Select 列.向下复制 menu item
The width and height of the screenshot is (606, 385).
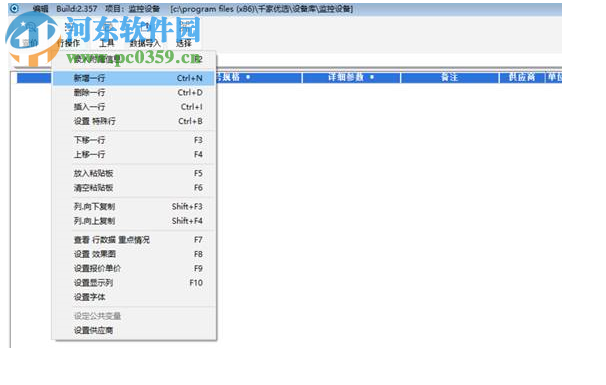point(134,206)
